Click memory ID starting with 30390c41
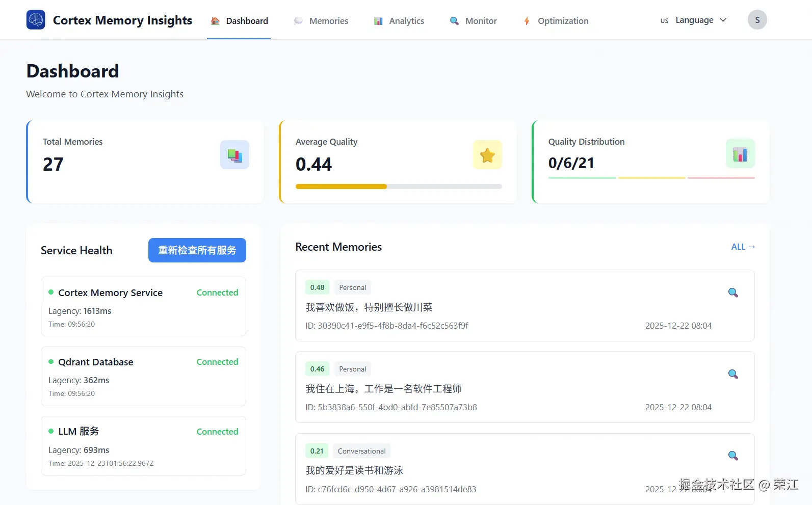Image resolution: width=812 pixels, height=505 pixels. 387,326
